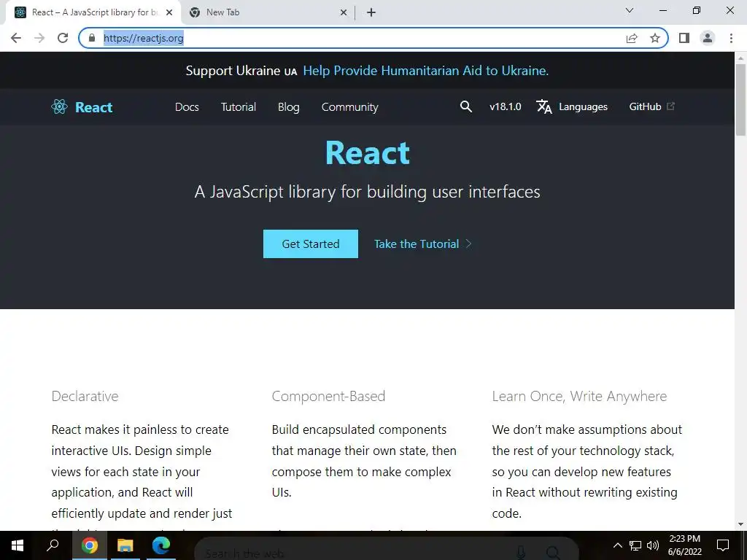
Task: Open the React home link text
Action: pyautogui.click(x=94, y=107)
